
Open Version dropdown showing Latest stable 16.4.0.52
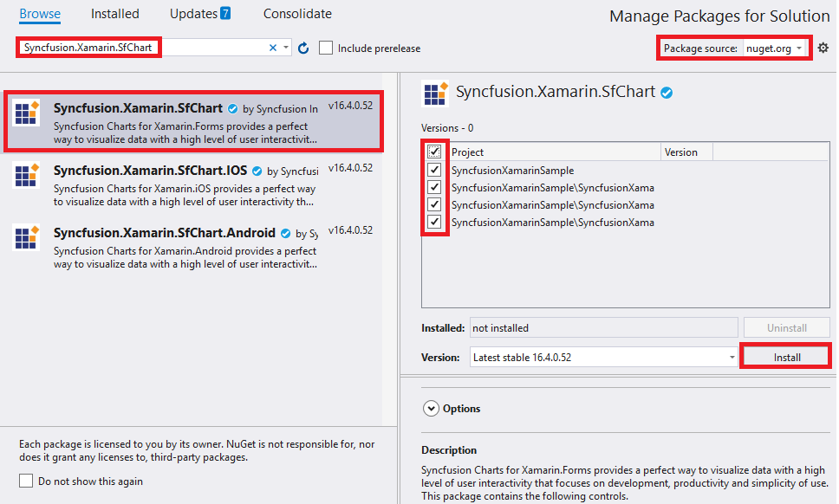click(603, 357)
